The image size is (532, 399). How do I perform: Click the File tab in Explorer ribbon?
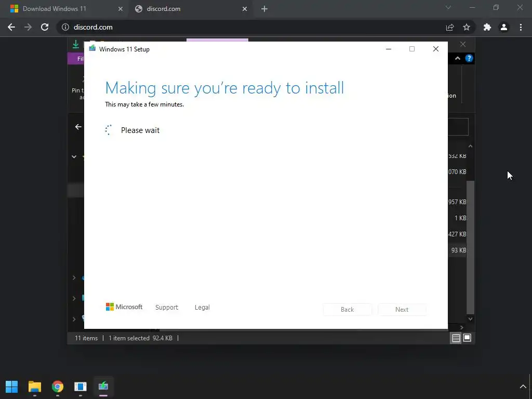(x=76, y=59)
